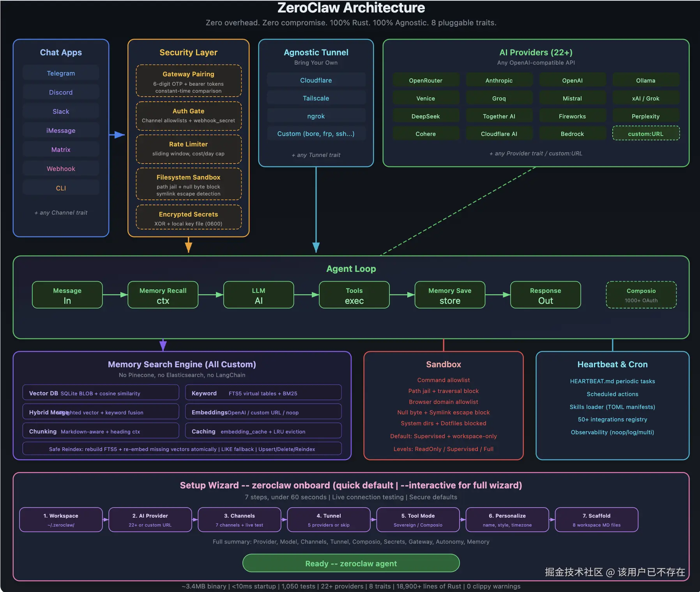This screenshot has width=700, height=592.
Task: Open the 4. Tunnel wizard step
Action: [x=329, y=520]
